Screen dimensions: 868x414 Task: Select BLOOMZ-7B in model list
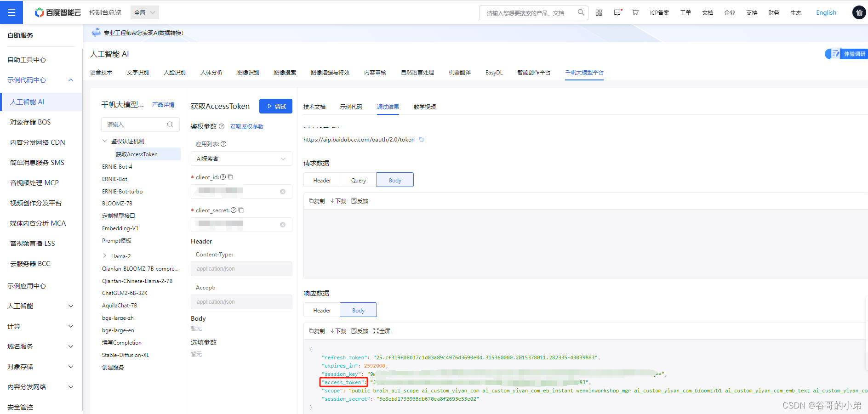click(x=117, y=203)
